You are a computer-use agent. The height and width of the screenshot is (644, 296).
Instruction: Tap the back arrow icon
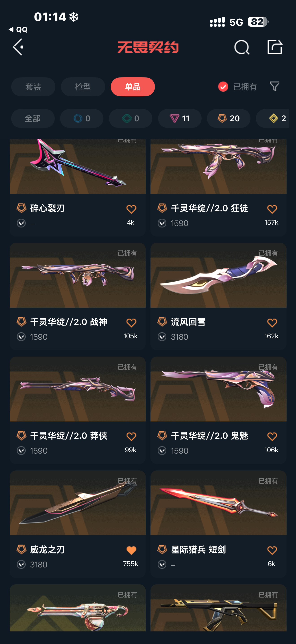(18, 47)
